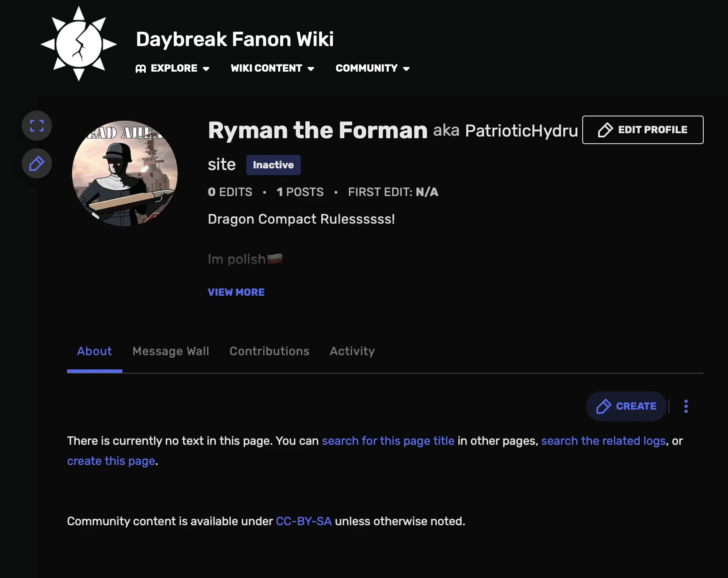
Task: Expand the Community dropdown menu
Action: click(x=372, y=68)
